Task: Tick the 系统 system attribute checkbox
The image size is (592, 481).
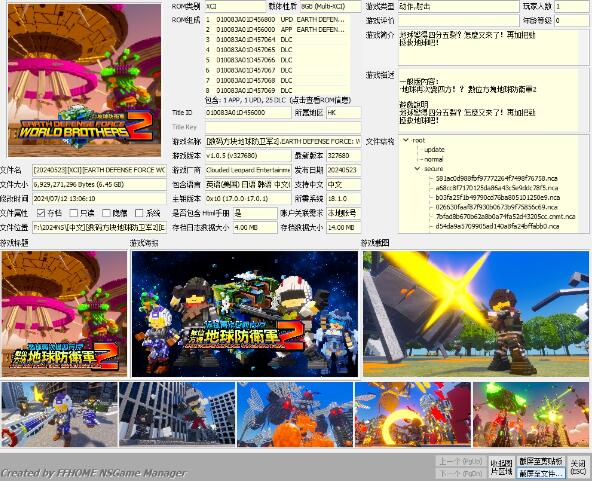Action: coord(139,213)
